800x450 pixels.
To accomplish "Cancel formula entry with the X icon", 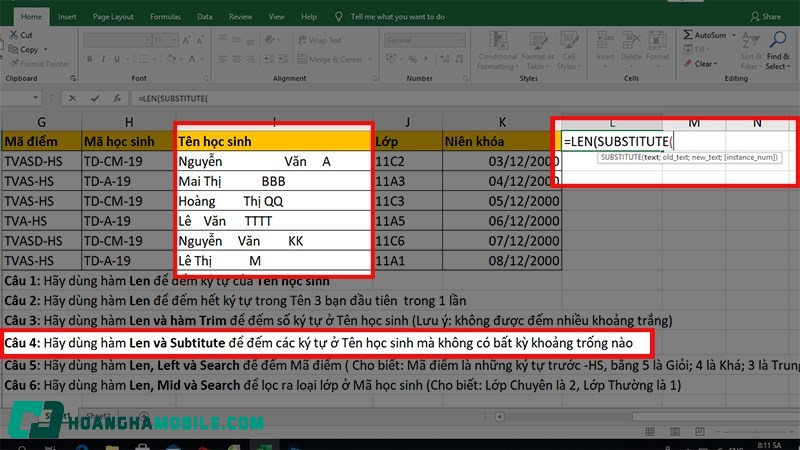I will pyautogui.click(x=71, y=98).
